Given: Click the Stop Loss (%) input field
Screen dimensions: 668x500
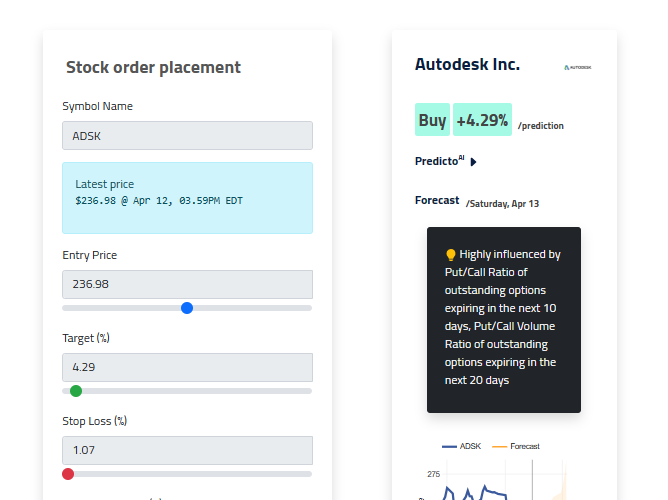Looking at the screenshot, I should [187, 450].
